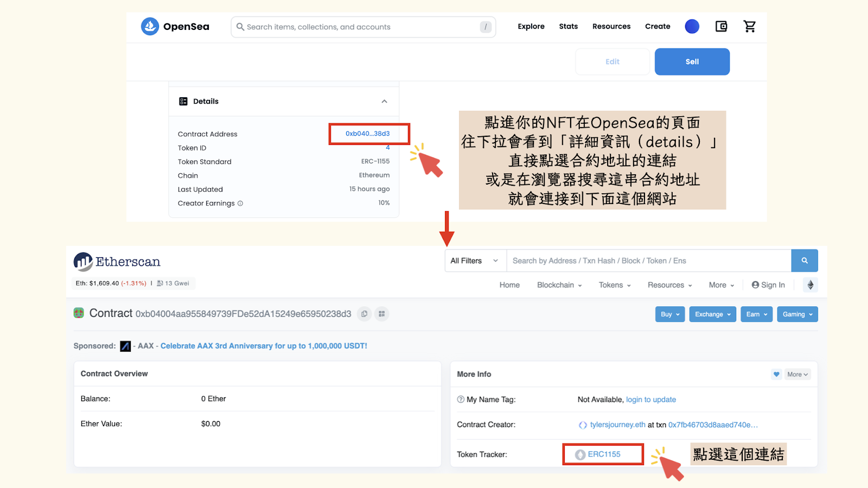The width and height of the screenshot is (868, 488).
Task: Click the Etherscan blue search button
Action: 805,261
